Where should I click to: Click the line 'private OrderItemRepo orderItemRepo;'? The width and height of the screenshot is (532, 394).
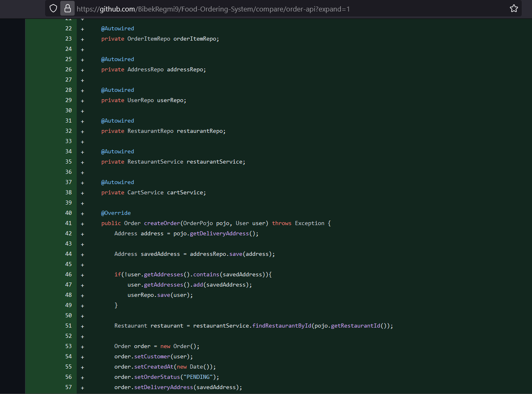(x=160, y=39)
